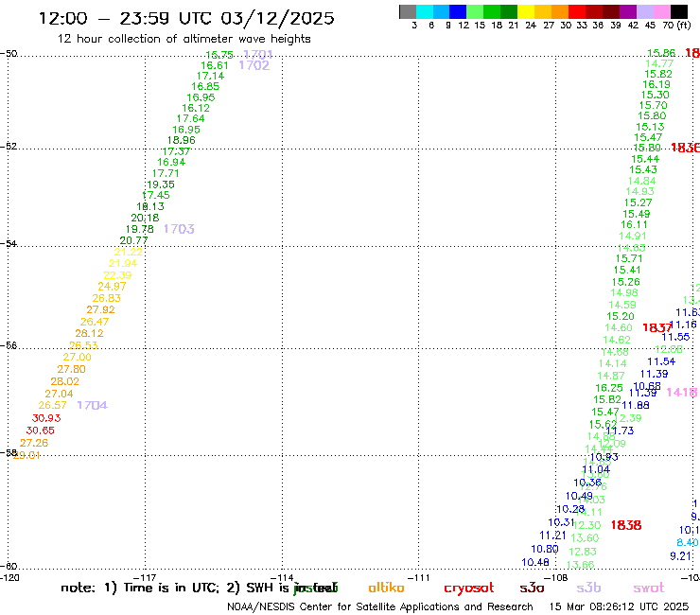
Task: Click the wave height value '14.77'
Action: [659, 63]
